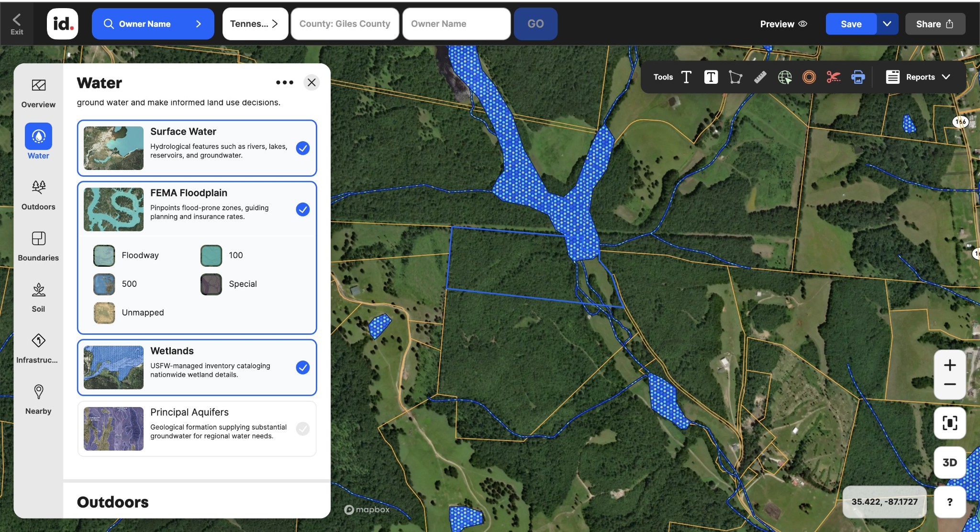Select the ruler measure tool
Image resolution: width=980 pixels, height=532 pixels.
760,77
